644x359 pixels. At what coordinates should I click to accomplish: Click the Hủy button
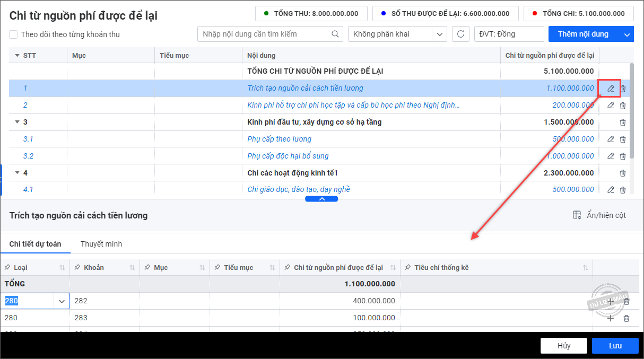point(563,346)
